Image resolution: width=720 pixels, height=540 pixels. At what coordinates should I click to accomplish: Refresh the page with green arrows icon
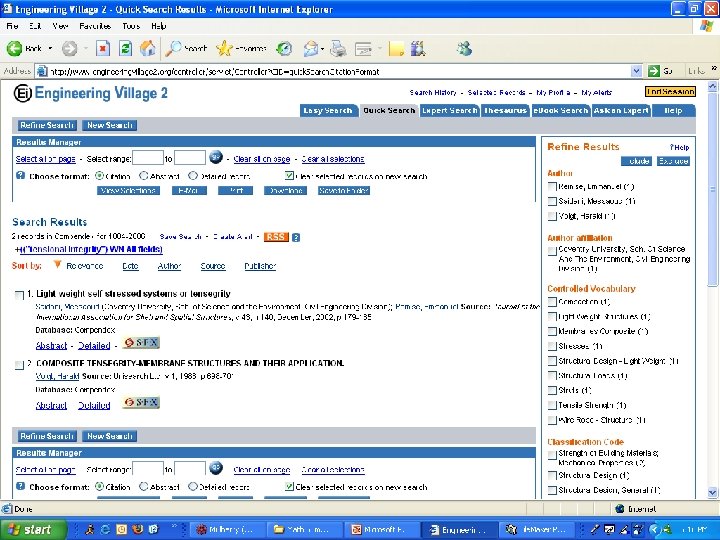tap(125, 48)
